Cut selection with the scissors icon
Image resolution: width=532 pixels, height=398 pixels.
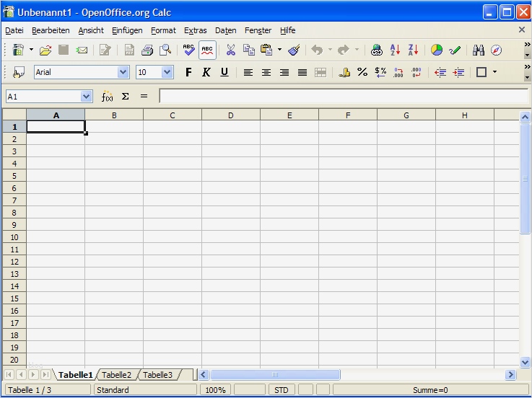[x=231, y=50]
